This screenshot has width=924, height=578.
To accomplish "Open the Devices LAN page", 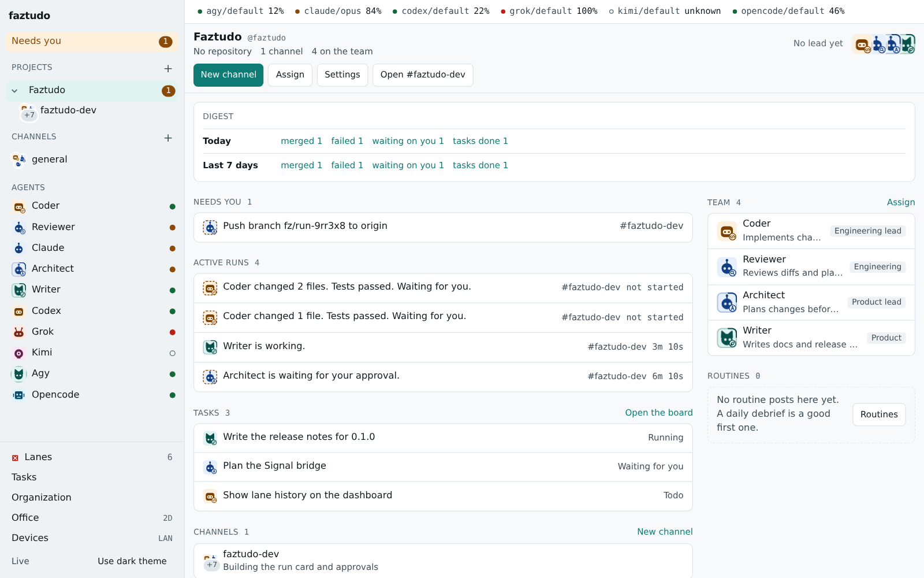I will pyautogui.click(x=92, y=538).
